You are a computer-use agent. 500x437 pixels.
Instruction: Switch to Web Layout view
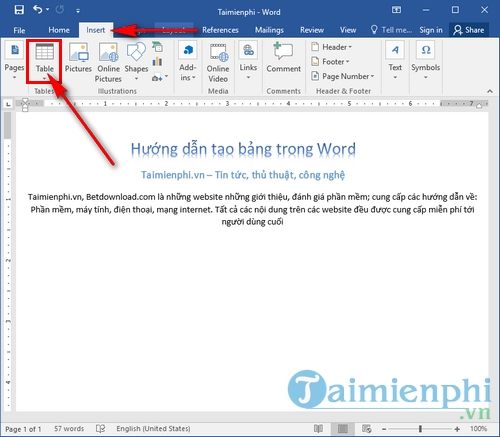point(367,429)
